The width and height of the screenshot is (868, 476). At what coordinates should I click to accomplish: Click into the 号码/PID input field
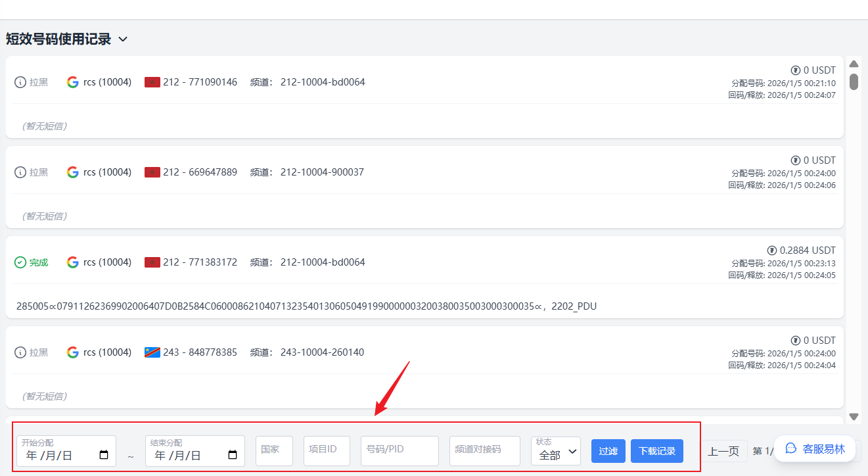click(x=400, y=450)
